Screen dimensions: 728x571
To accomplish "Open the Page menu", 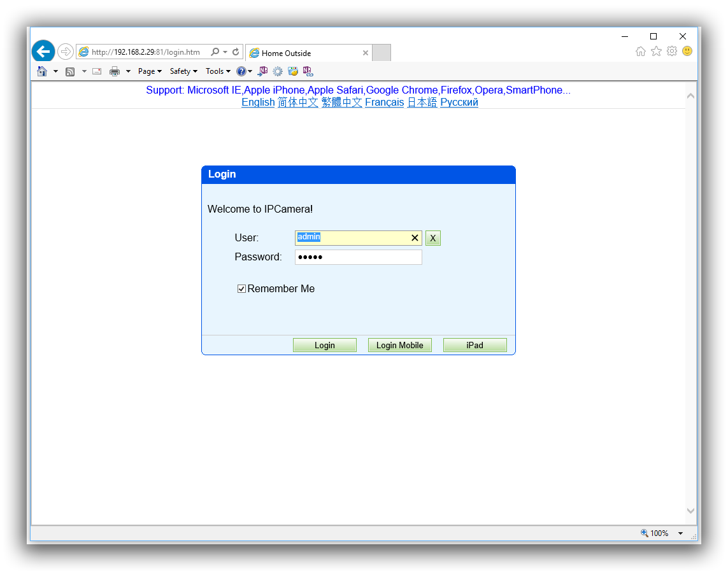I will (150, 71).
